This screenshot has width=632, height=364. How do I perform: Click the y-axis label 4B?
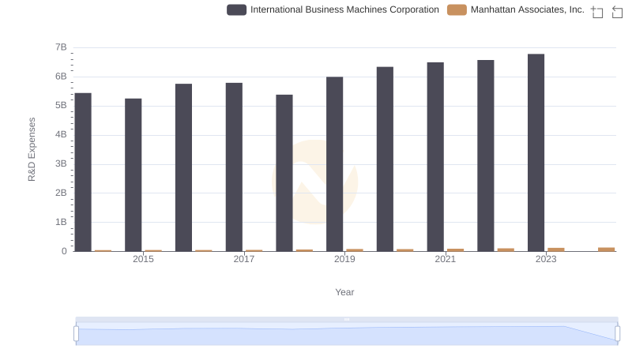[x=61, y=134]
